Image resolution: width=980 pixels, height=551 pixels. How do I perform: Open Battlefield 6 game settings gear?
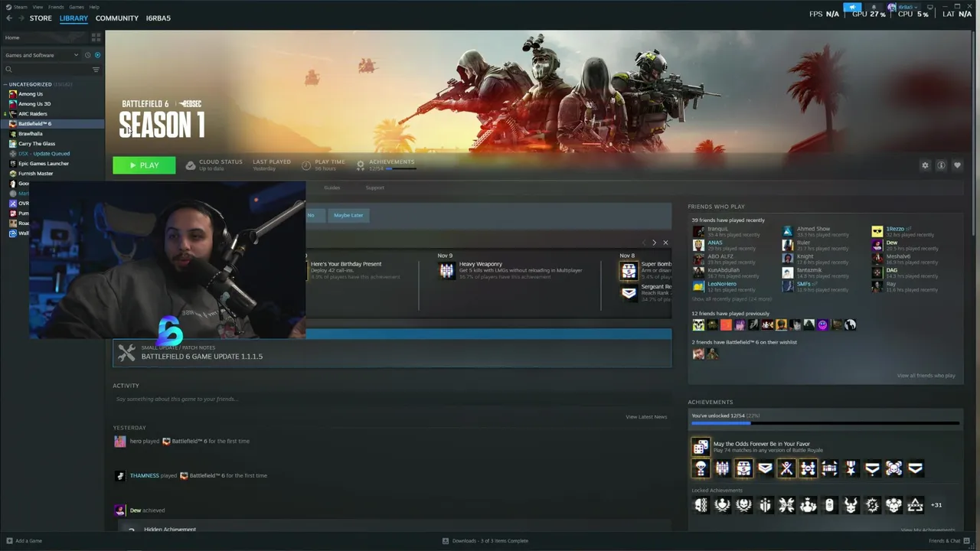925,165
